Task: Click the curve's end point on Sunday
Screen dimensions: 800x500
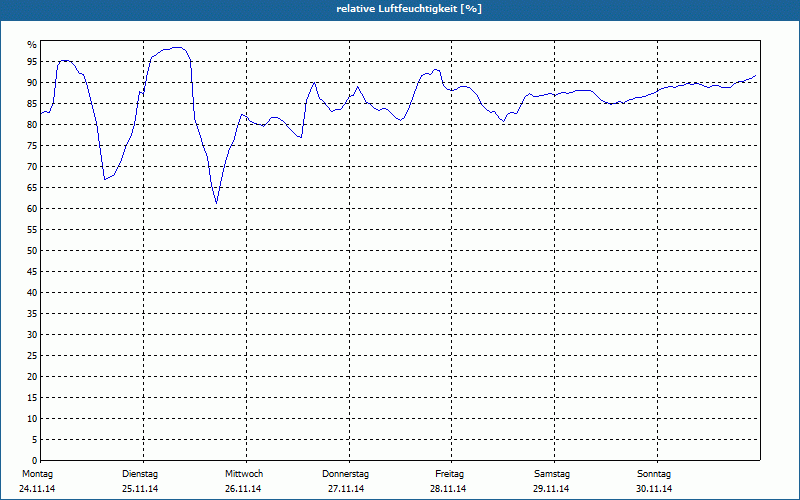Action: (756, 76)
